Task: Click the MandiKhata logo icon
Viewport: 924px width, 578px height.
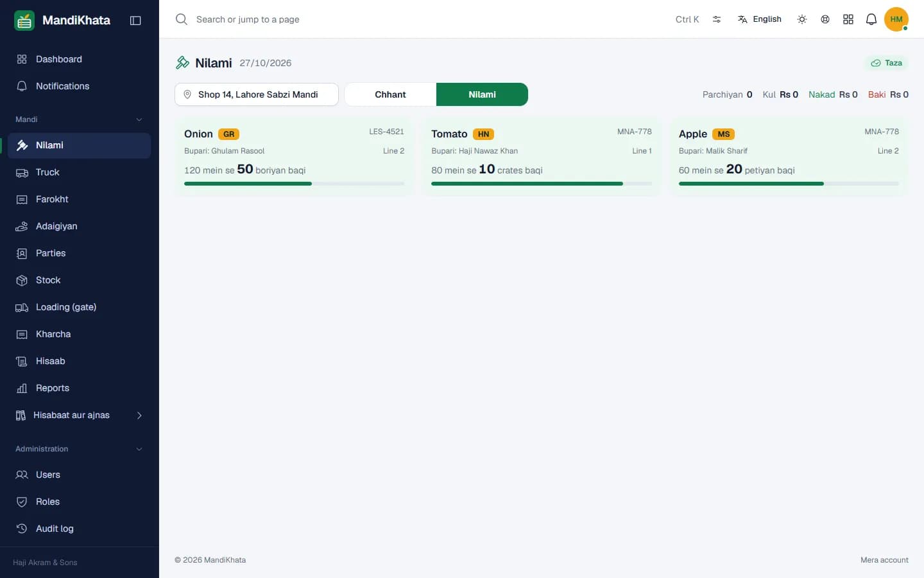Action: tap(24, 21)
